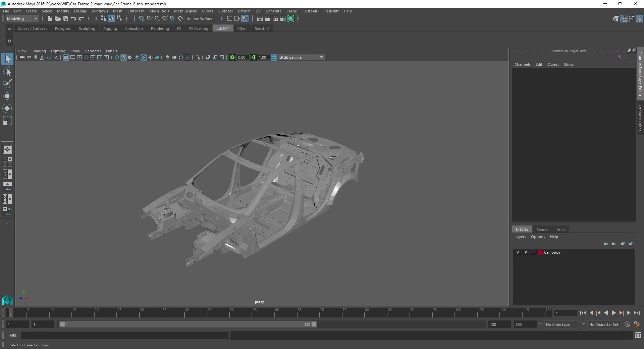The image size is (644, 349).
Task: Toggle the viewport grid display
Action: pyautogui.click(x=66, y=57)
